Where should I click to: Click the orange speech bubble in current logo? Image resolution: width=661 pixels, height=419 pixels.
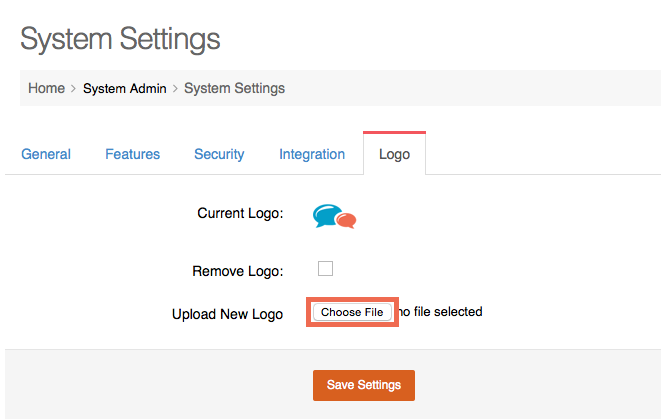346,220
